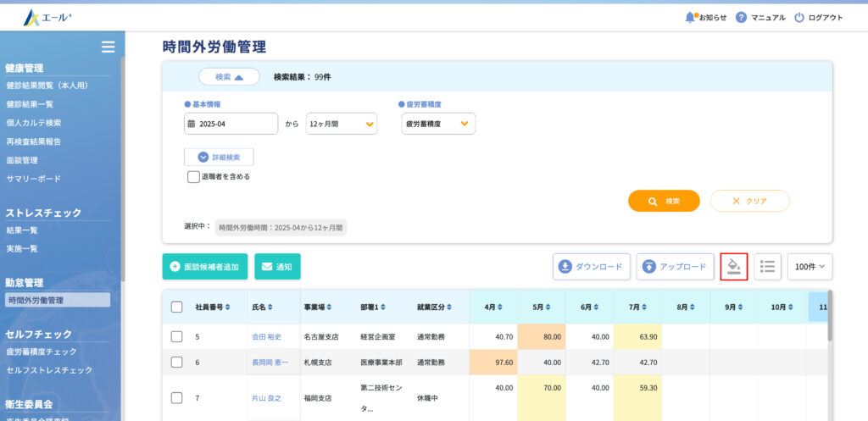Open the list view settings icon
This screenshot has width=868, height=421.
767,266
